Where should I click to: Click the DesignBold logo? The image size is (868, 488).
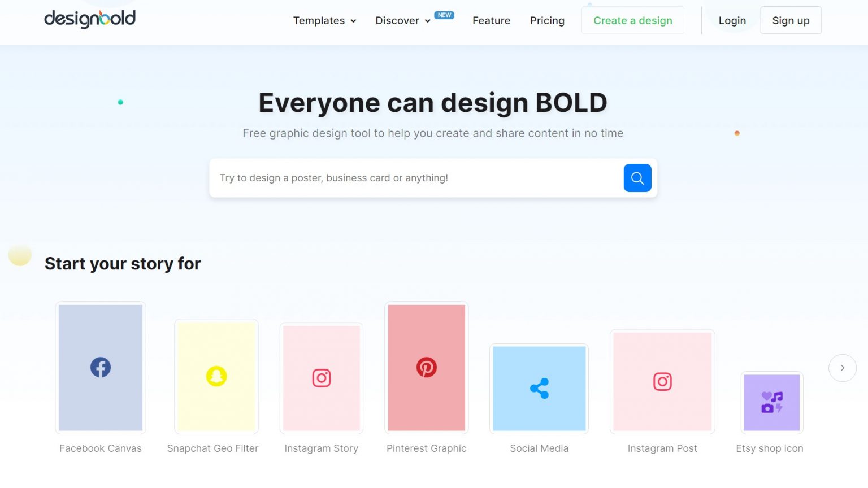pos(90,19)
